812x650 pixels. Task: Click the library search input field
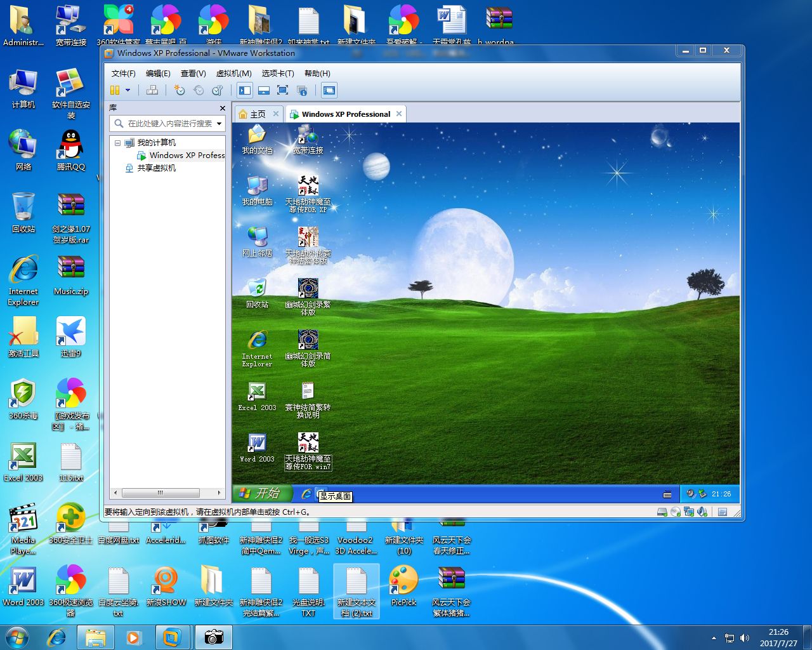coord(169,124)
